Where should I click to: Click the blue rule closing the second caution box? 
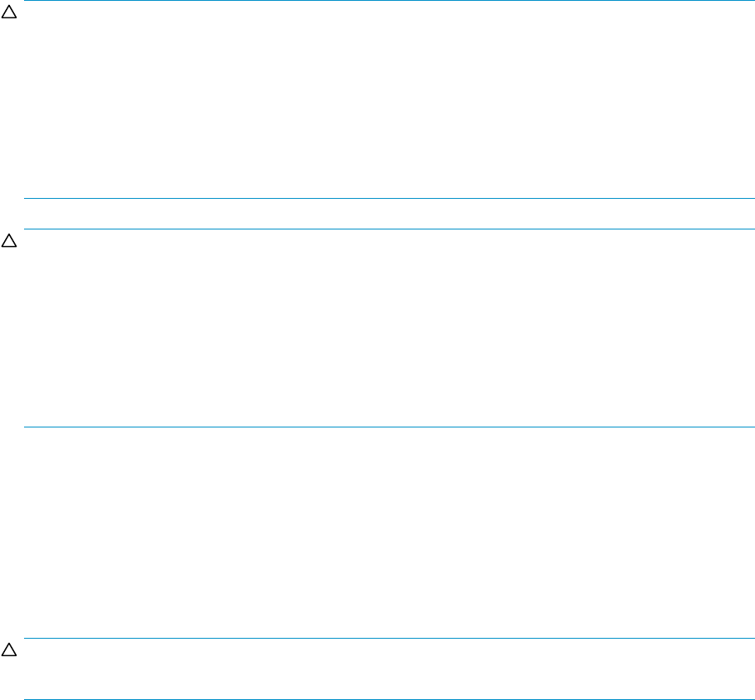click(x=389, y=427)
